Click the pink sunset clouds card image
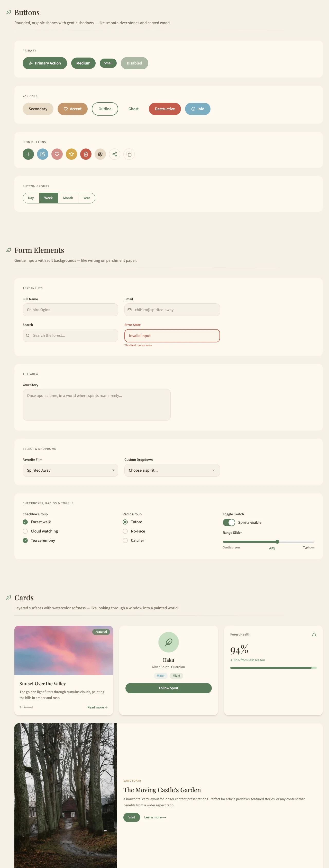This screenshot has height=868, width=329. tap(64, 650)
